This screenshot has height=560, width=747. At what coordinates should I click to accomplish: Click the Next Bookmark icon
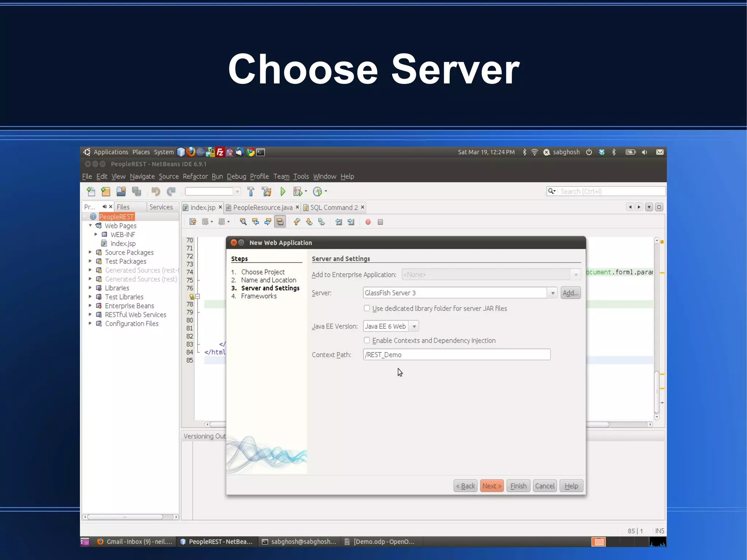click(x=309, y=222)
